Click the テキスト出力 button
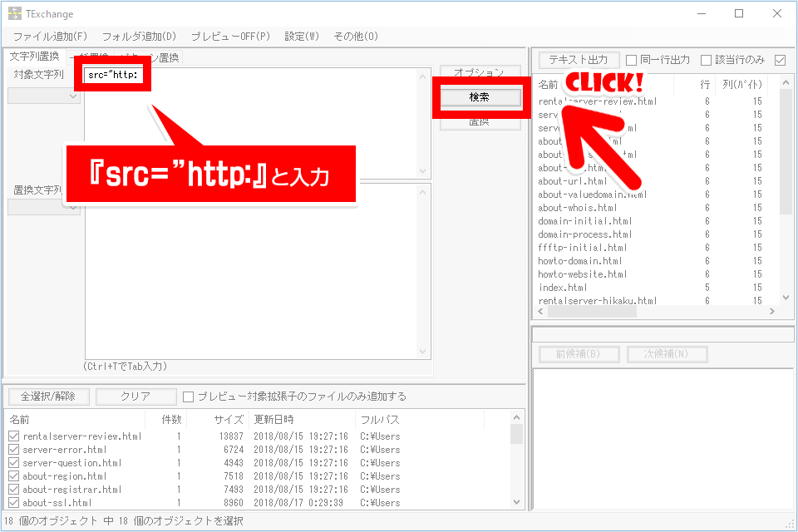Viewport: 798px width, 532px height. [579, 60]
